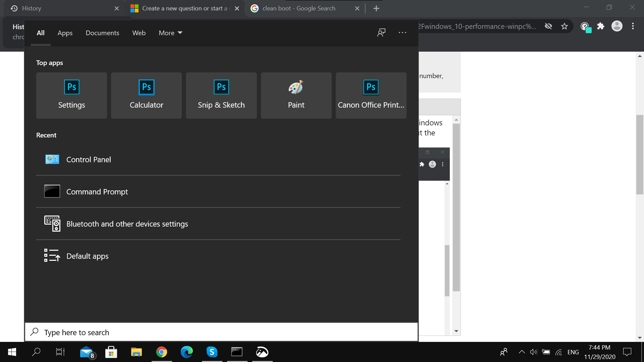Switch to the Documents search tab
This screenshot has width=644, height=362.
click(102, 33)
